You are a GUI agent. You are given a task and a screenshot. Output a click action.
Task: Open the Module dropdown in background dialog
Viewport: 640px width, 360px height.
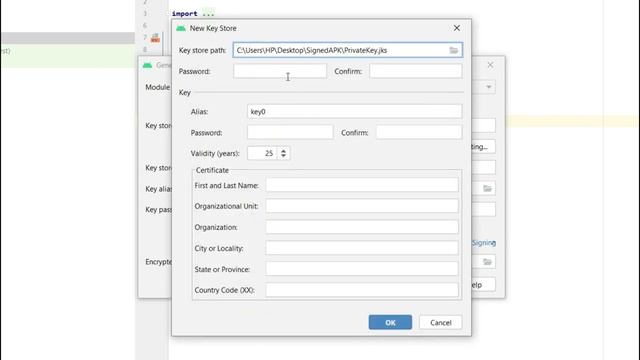pyautogui.click(x=488, y=87)
